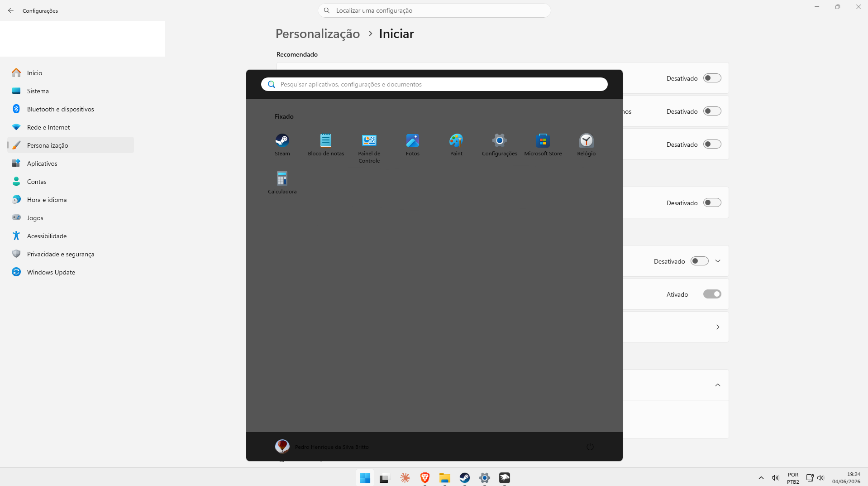Open the POR PTB2 language switcher
Viewport: 868px width, 486px height.
pos(793,478)
